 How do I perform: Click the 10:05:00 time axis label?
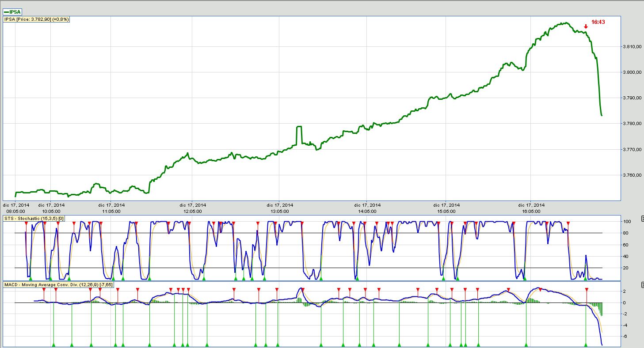(x=51, y=211)
